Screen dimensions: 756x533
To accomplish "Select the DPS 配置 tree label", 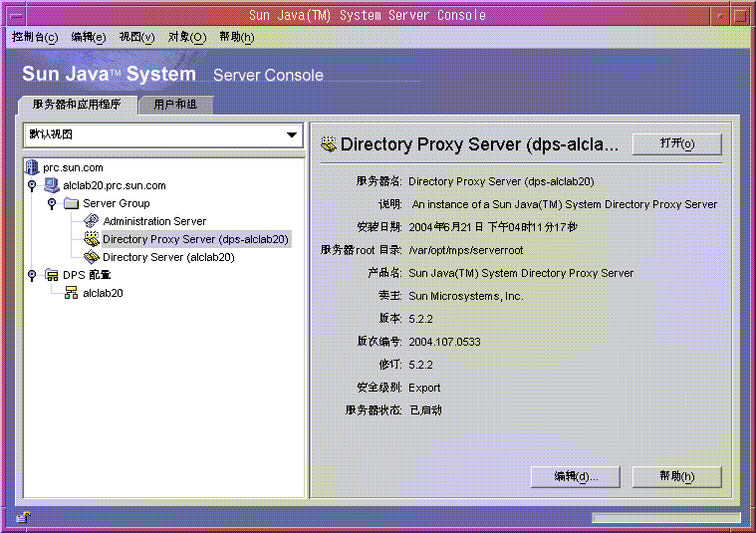I will (87, 275).
